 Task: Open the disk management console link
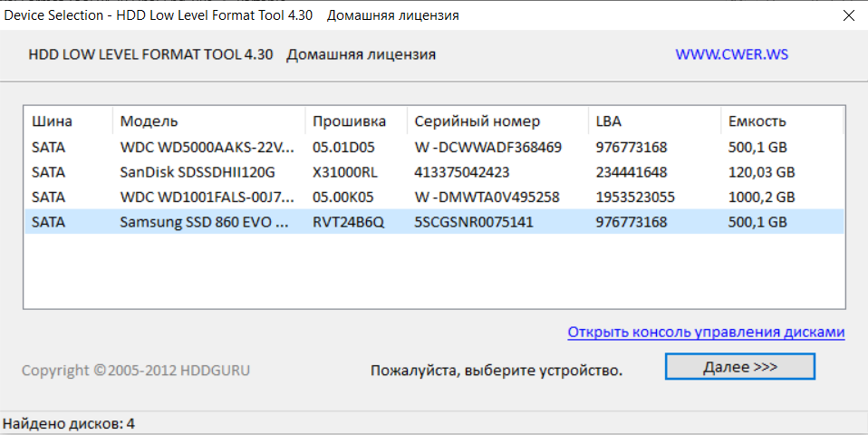(706, 332)
